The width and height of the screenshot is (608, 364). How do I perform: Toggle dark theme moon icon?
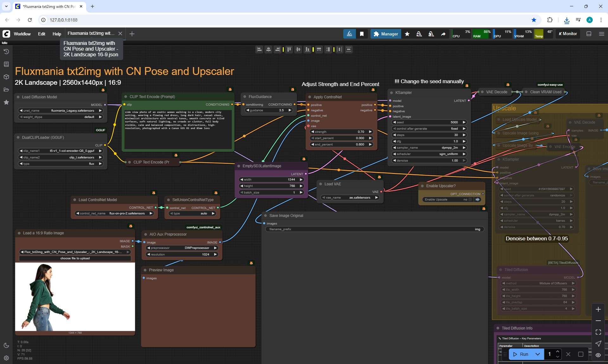6,345
